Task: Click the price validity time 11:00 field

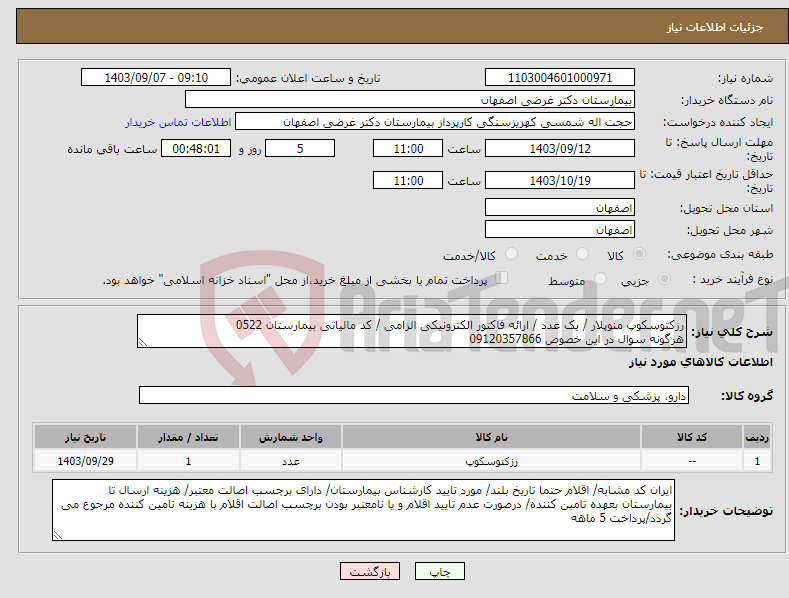Action: [x=408, y=180]
